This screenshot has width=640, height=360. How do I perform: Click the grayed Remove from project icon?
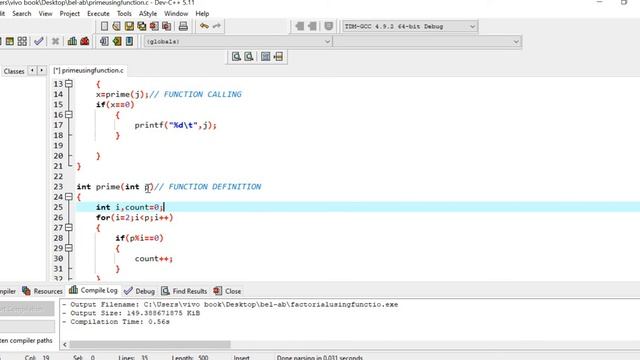point(312,27)
